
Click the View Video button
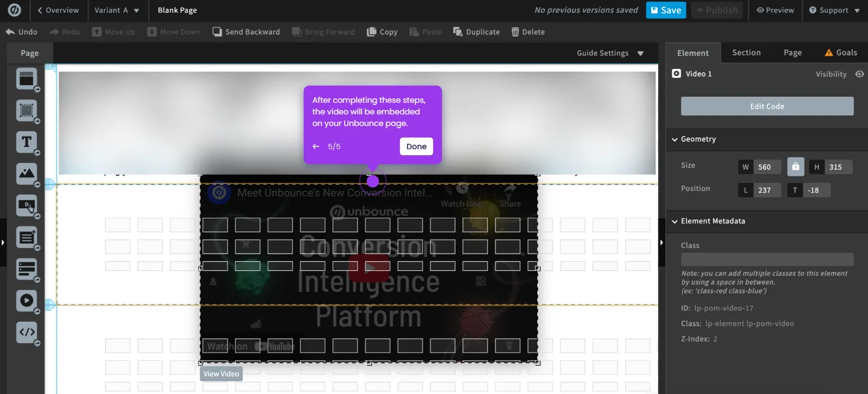pos(221,374)
